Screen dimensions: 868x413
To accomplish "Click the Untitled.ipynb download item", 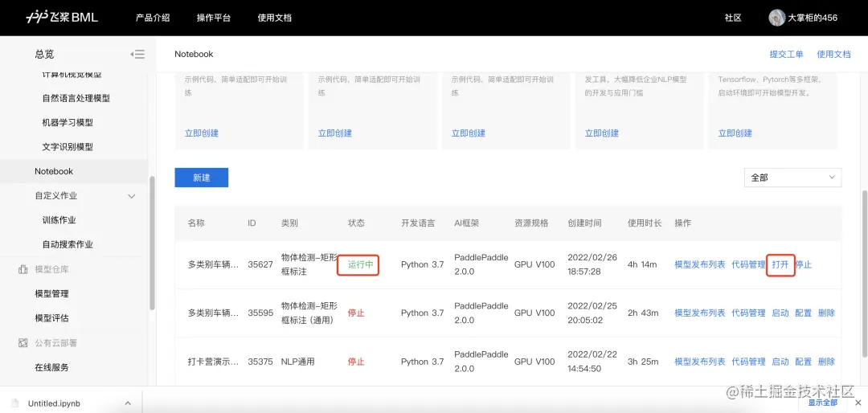I will (71, 403).
